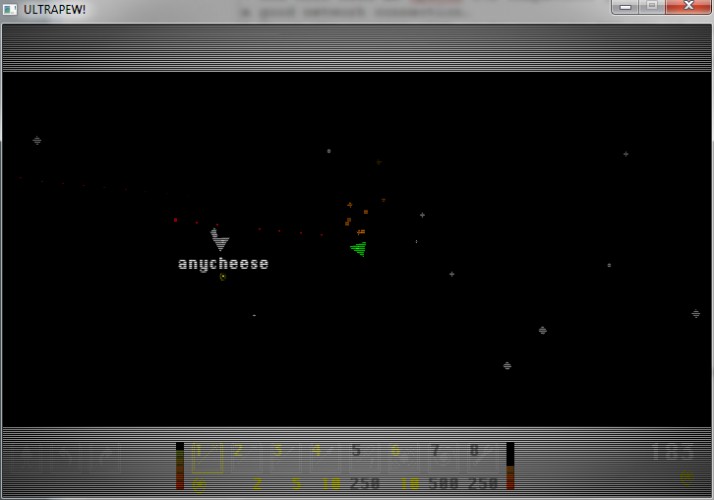Click the green triangular player ship
Viewport: 714px width, 500px height.
[359, 249]
